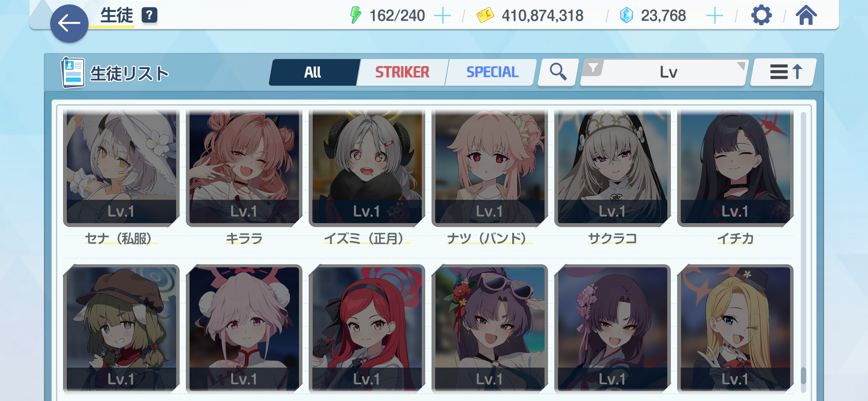Expand the Lv sort dropdown
The width and height of the screenshot is (868, 401).
[x=664, y=72]
